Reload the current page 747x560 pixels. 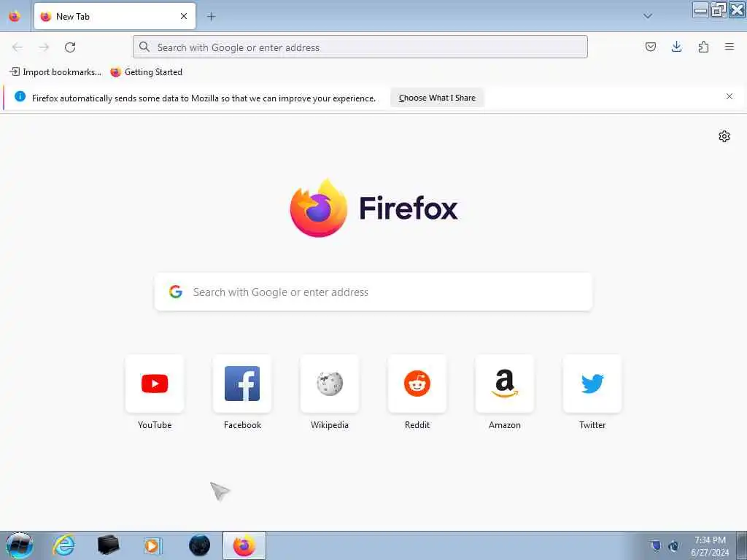point(70,47)
